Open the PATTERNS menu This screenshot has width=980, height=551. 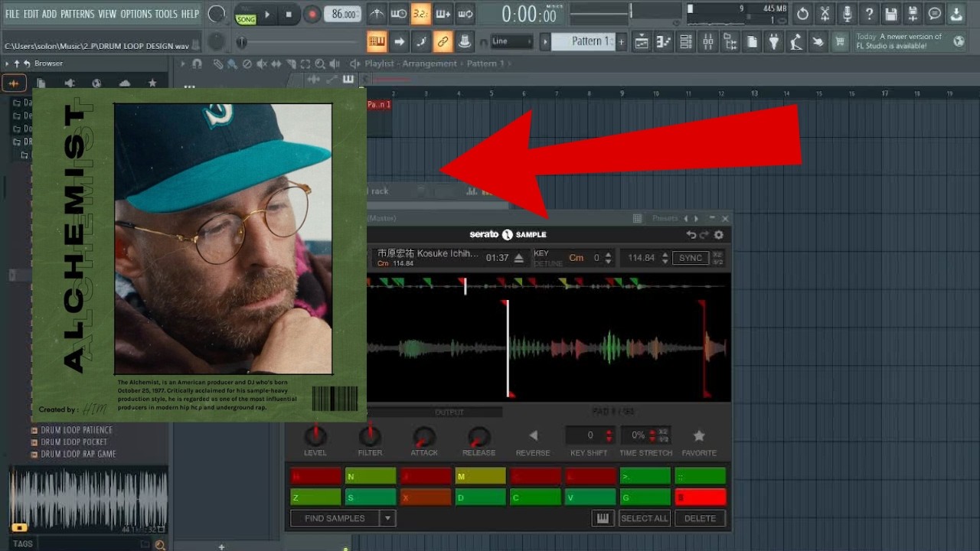(x=77, y=14)
